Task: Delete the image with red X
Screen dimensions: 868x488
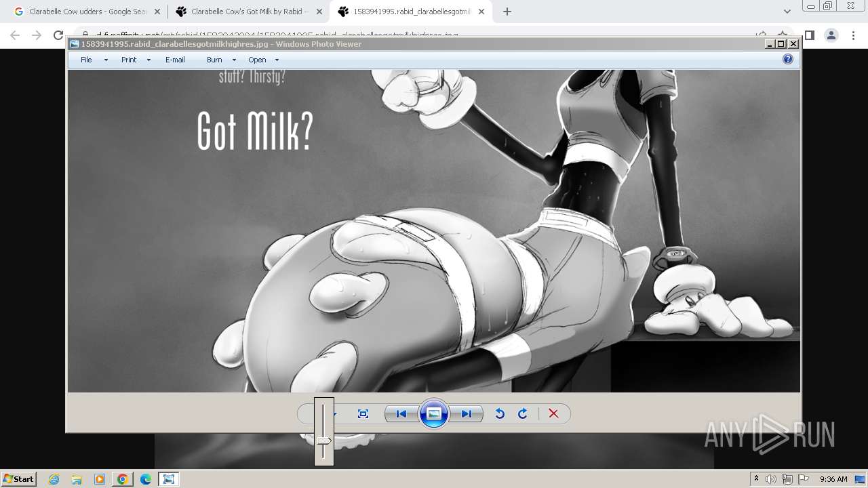Action: tap(553, 413)
